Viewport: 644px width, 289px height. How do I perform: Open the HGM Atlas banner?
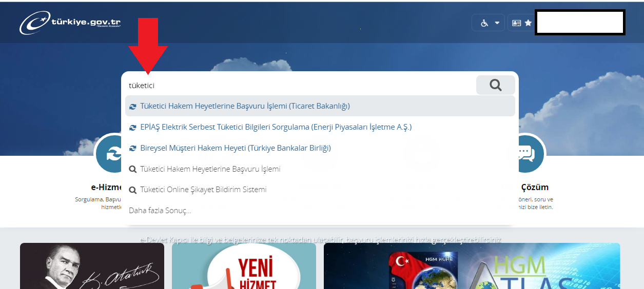click(472, 266)
